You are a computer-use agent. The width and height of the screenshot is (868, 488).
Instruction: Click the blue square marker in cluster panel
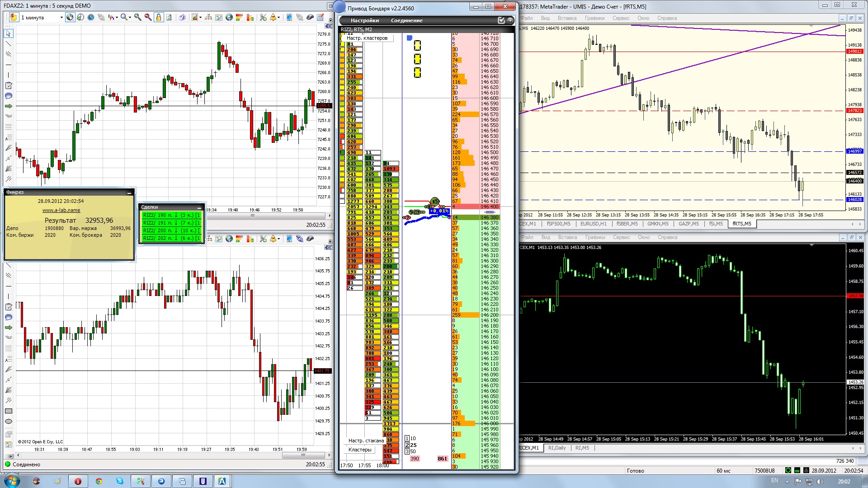[x=410, y=38]
